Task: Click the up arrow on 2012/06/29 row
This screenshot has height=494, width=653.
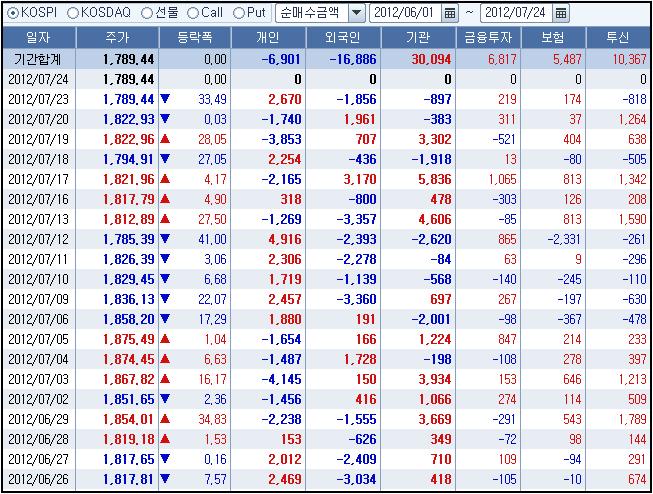Action: pyautogui.click(x=165, y=419)
